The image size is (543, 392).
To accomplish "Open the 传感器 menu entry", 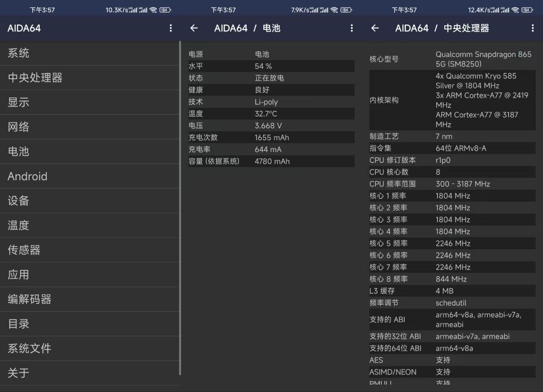I will [90, 250].
